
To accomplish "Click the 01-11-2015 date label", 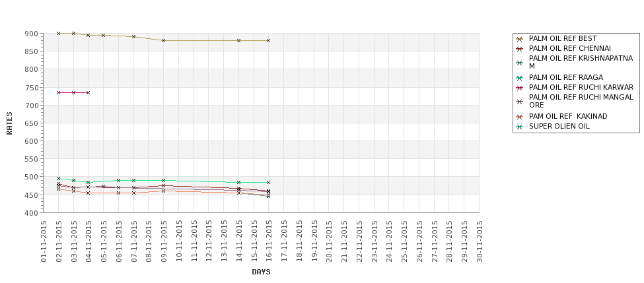I will pos(44,241).
